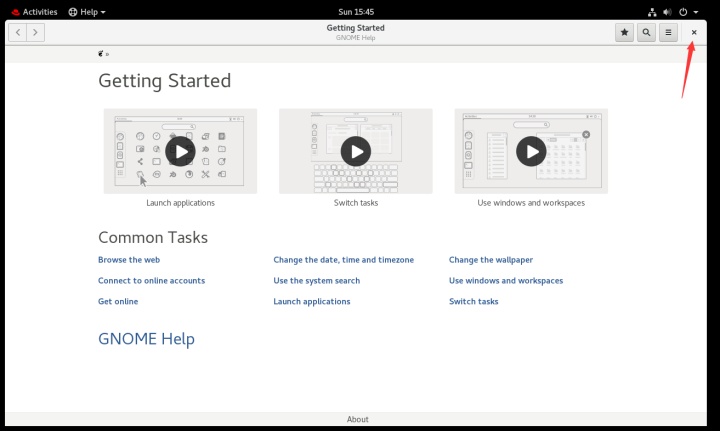Click the Use windows and workspaces video caption

pos(531,203)
